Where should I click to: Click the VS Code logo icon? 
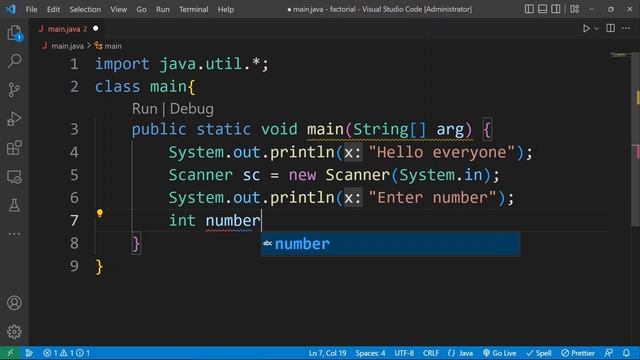(11, 9)
